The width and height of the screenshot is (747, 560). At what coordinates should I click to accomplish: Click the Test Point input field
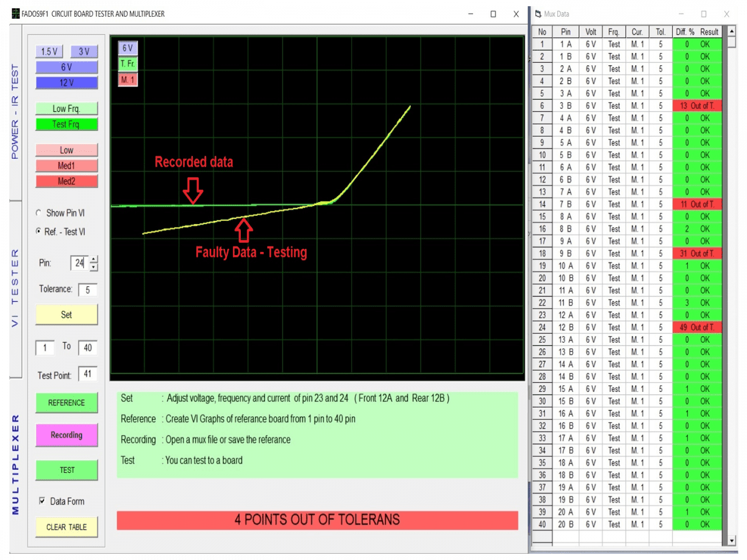(x=87, y=375)
